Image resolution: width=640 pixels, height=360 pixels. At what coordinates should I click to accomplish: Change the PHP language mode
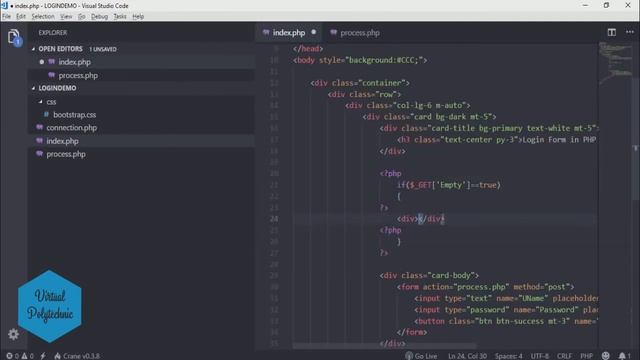[x=587, y=356]
